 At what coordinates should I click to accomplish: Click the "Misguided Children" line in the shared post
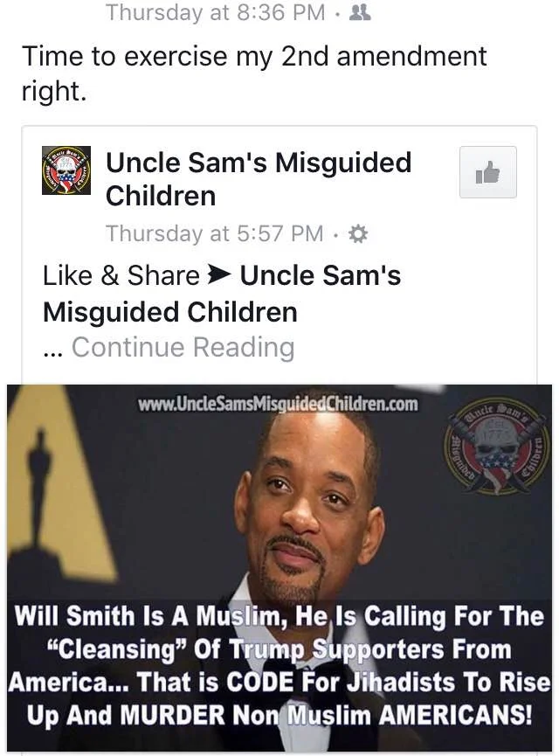(170, 312)
